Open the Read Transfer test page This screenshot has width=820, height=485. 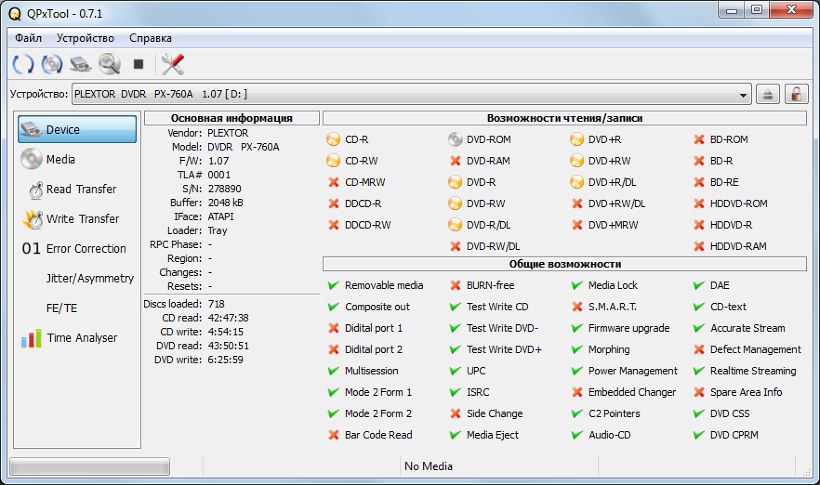pos(80,189)
